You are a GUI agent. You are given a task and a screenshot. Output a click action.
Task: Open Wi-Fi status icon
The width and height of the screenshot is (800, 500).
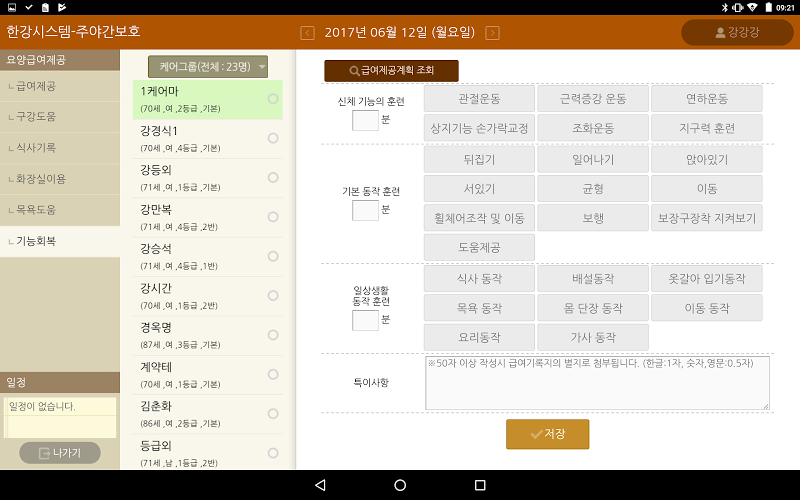pos(752,7)
